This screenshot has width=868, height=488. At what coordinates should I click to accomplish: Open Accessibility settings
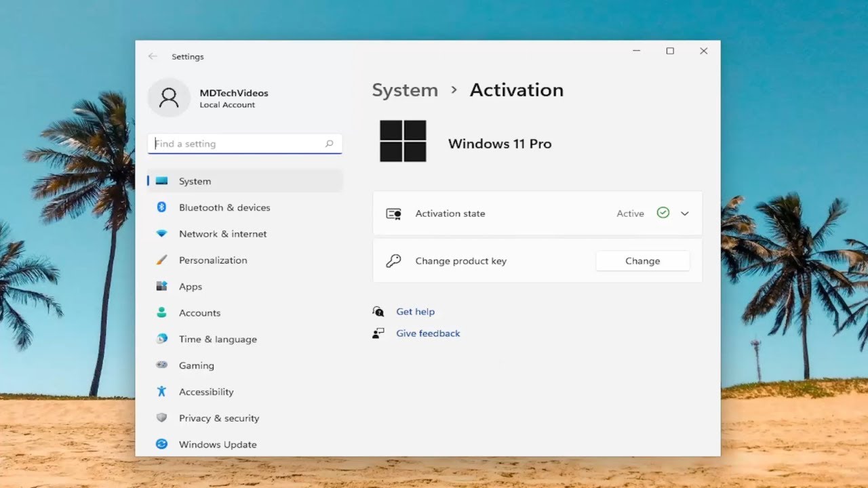(245, 392)
